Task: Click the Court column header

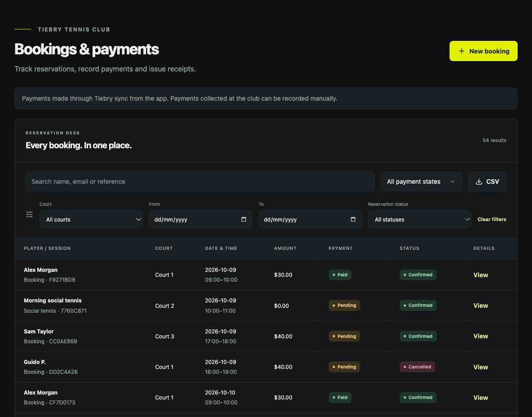Action: pos(164,248)
